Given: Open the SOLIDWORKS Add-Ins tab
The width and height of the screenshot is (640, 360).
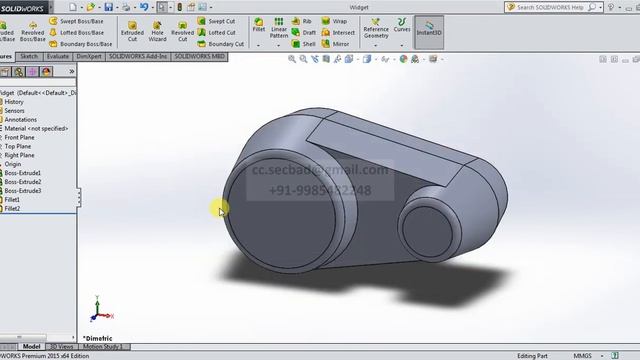Looking at the screenshot, I should (x=138, y=56).
